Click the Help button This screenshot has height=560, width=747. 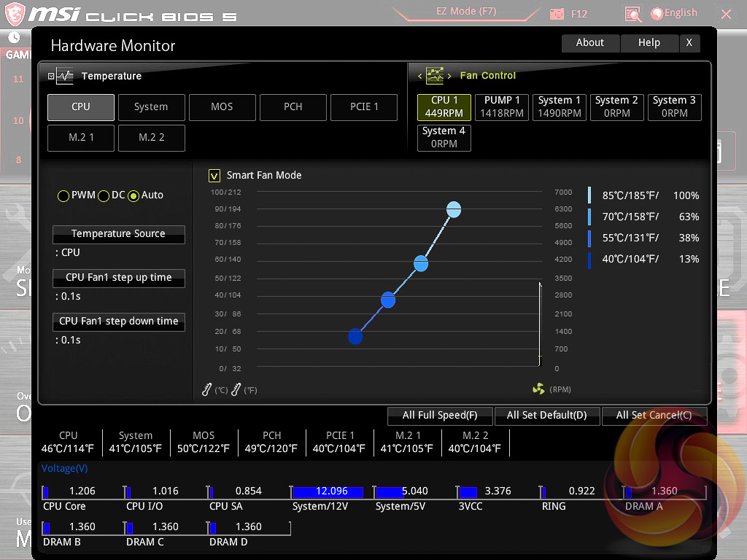pyautogui.click(x=649, y=43)
